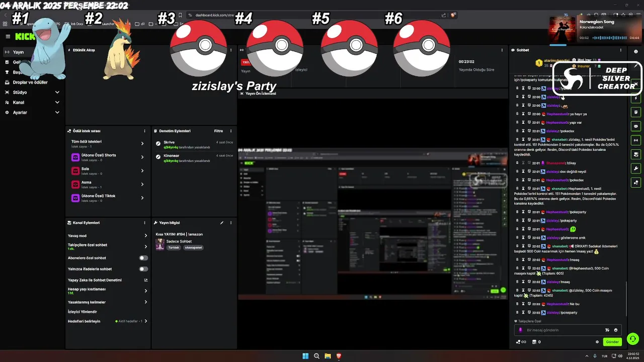Click the banned icon next to Kinonear
The height and width of the screenshot is (362, 644).
158,158
